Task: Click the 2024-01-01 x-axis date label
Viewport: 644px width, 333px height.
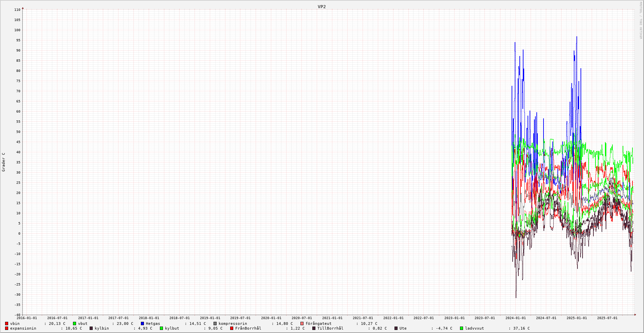Action: [515, 318]
